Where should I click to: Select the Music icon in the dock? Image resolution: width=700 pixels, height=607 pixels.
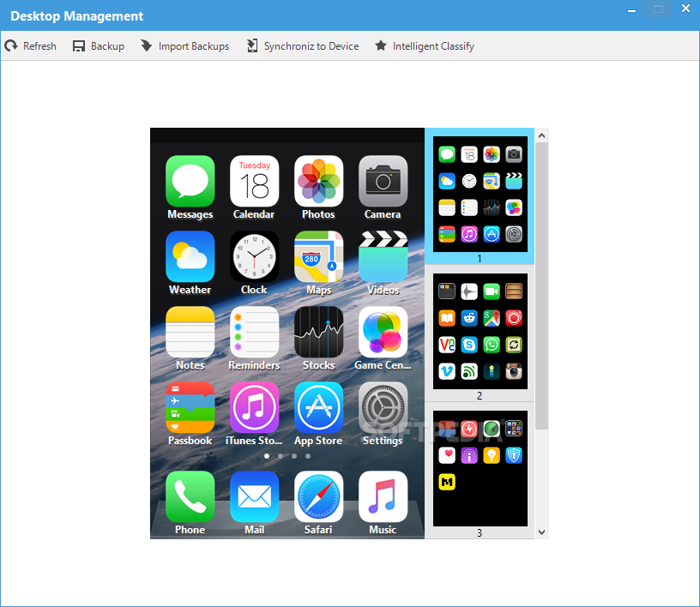tap(383, 496)
